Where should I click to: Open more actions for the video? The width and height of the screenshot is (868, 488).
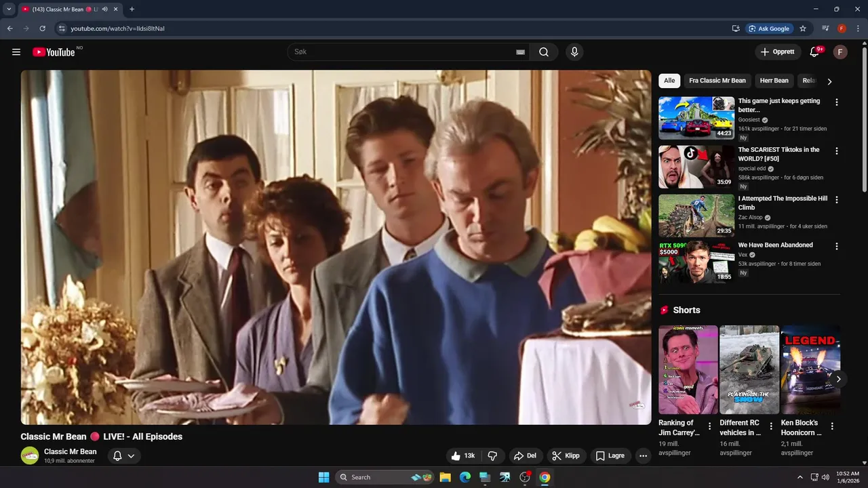(x=643, y=456)
